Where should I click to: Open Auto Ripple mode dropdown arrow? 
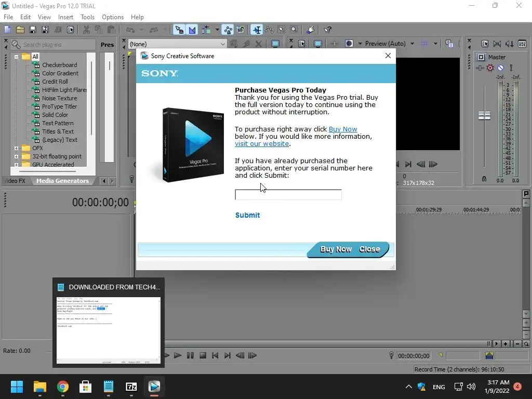[217, 30]
